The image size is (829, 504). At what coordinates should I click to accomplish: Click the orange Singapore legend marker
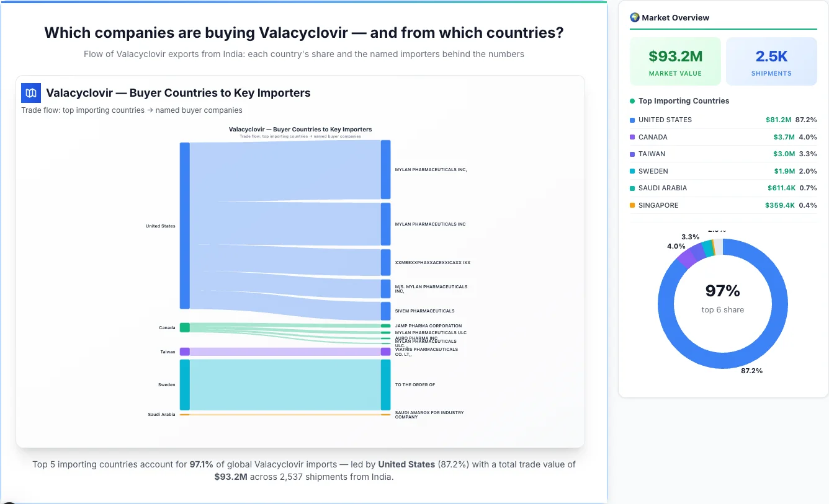coord(631,205)
